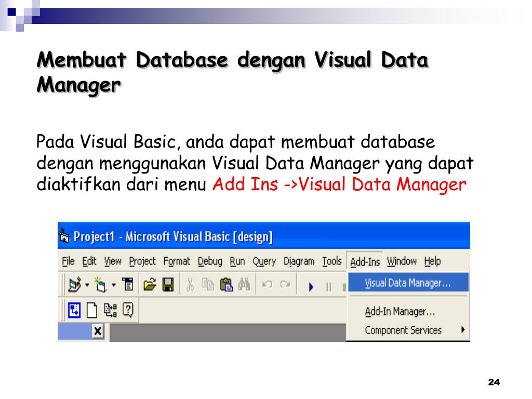Open the Debug menu
This screenshot has height=399, width=532.
point(210,261)
